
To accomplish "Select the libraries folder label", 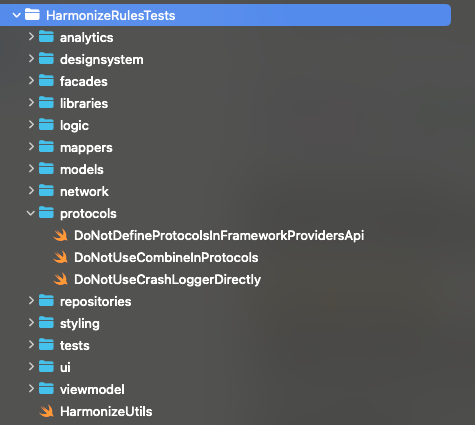I will (84, 103).
